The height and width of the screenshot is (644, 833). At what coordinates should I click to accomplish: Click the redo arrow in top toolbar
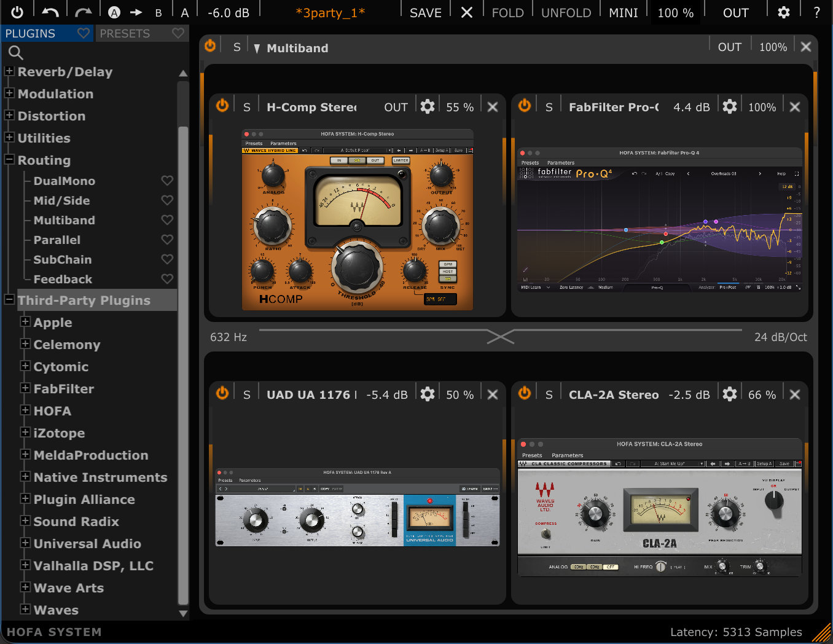[83, 12]
